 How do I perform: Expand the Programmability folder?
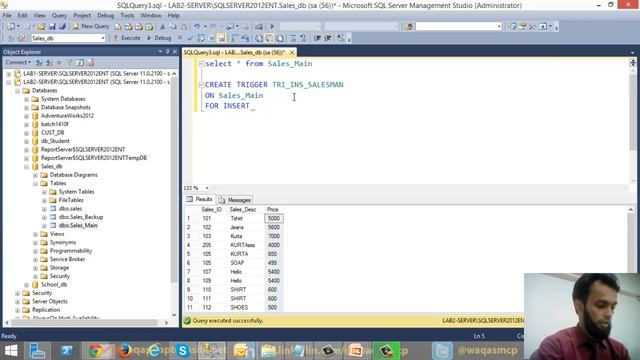pyautogui.click(x=35, y=251)
